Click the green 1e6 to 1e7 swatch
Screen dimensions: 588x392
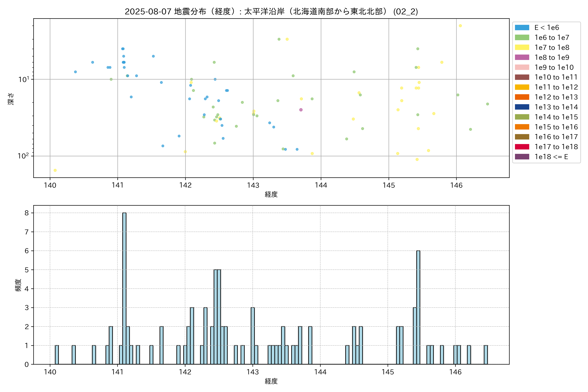pos(522,38)
